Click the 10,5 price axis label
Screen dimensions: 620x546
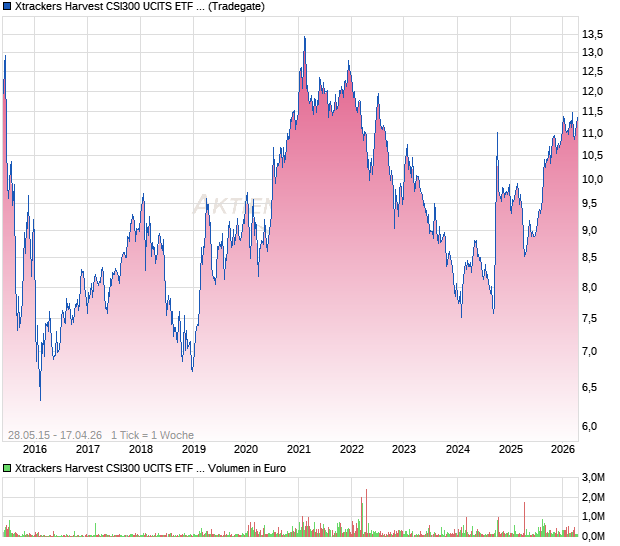click(x=592, y=156)
